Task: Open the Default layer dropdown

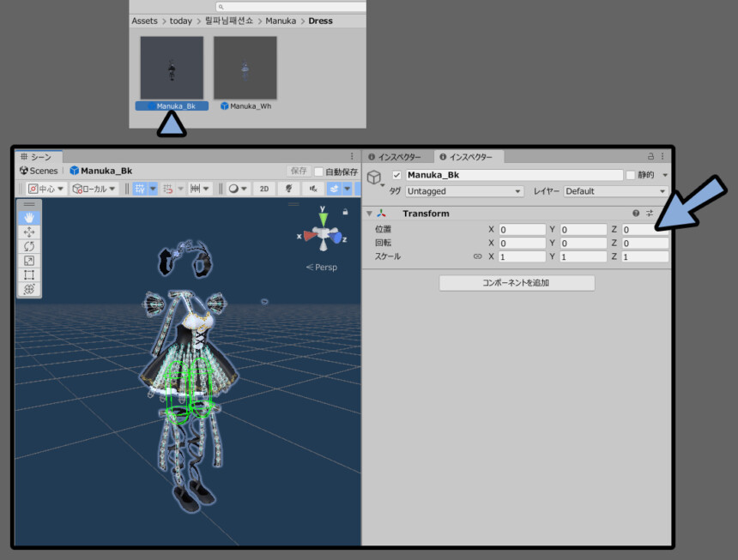Action: coord(615,191)
